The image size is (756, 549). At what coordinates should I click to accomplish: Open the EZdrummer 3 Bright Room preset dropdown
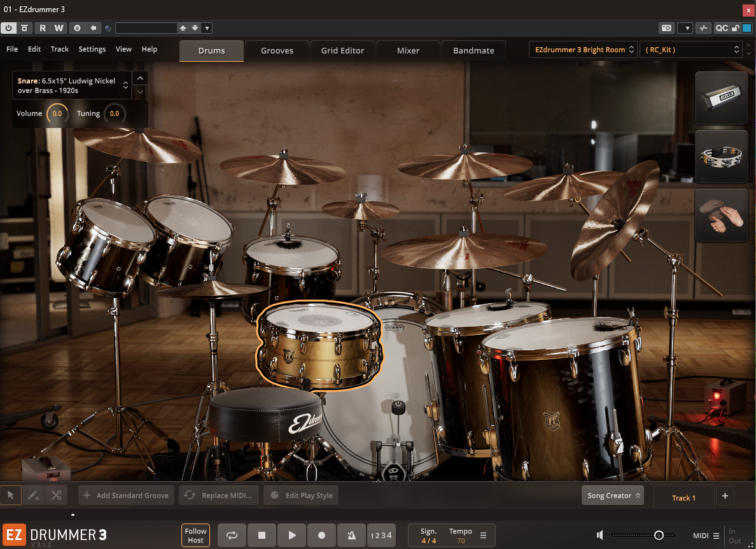tap(581, 49)
